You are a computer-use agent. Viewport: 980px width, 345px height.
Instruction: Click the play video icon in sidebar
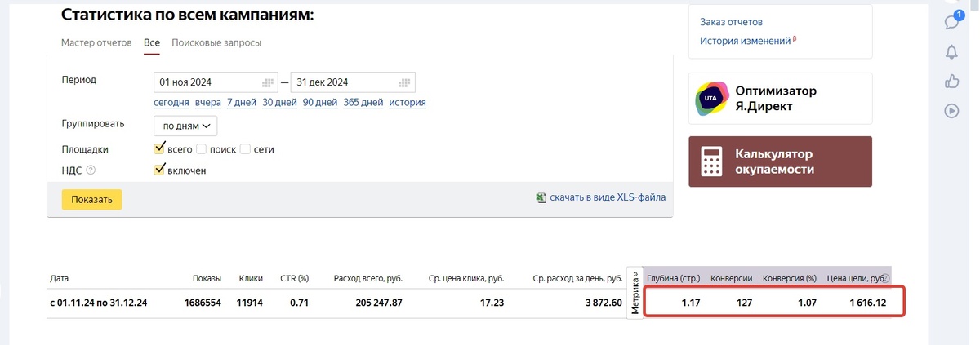tap(951, 111)
